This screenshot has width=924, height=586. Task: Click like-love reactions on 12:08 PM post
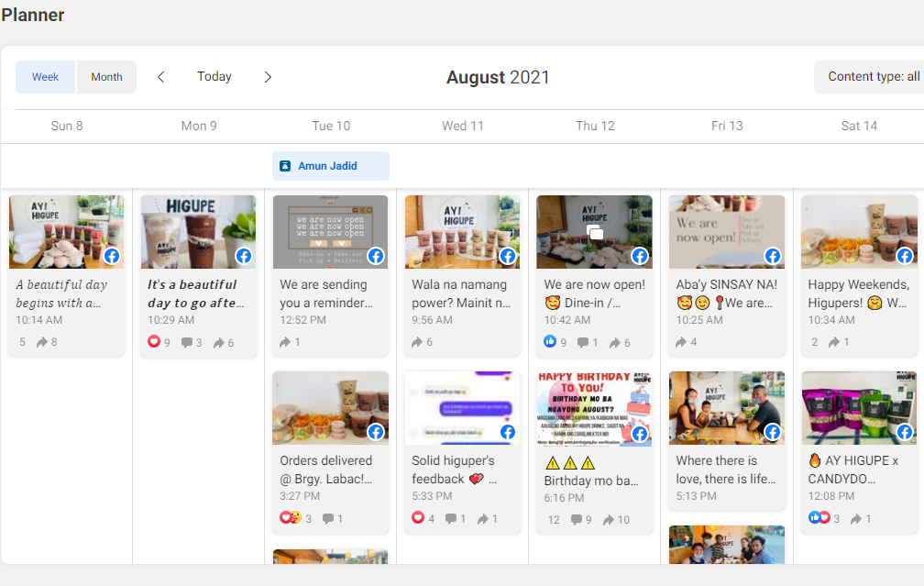tap(819, 517)
